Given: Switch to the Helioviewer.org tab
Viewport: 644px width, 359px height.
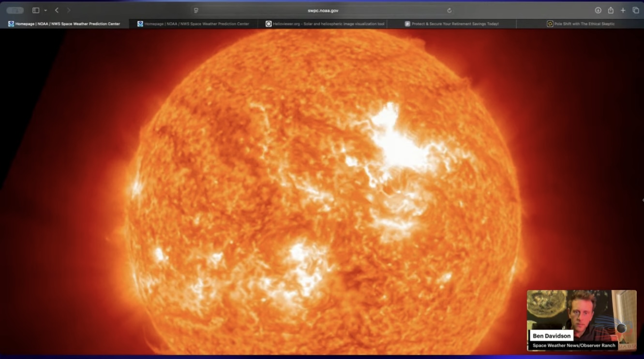Looking at the screenshot, I should tap(322, 24).
